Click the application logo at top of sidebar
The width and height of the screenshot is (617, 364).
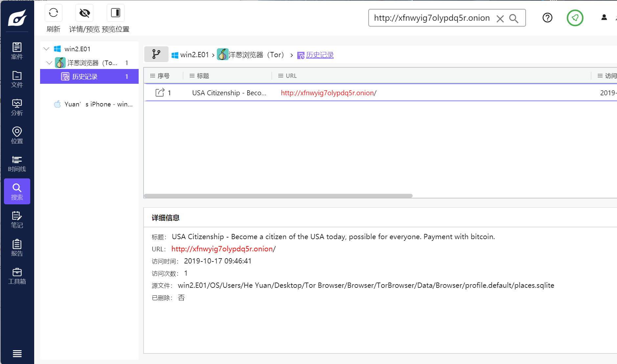click(x=17, y=17)
